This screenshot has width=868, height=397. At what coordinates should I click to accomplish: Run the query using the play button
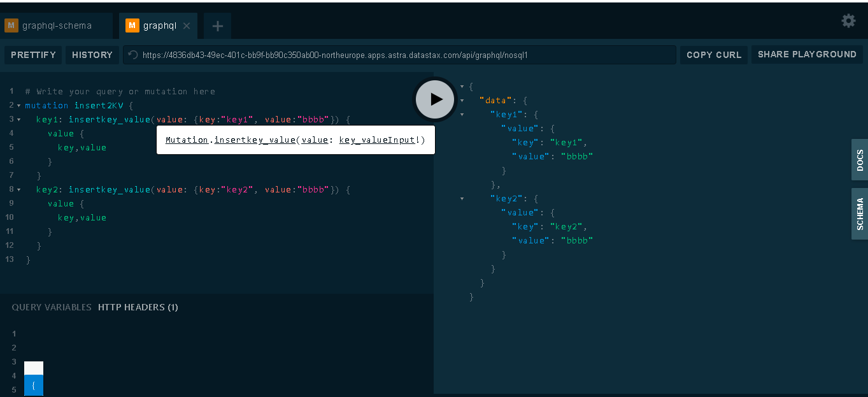434,99
